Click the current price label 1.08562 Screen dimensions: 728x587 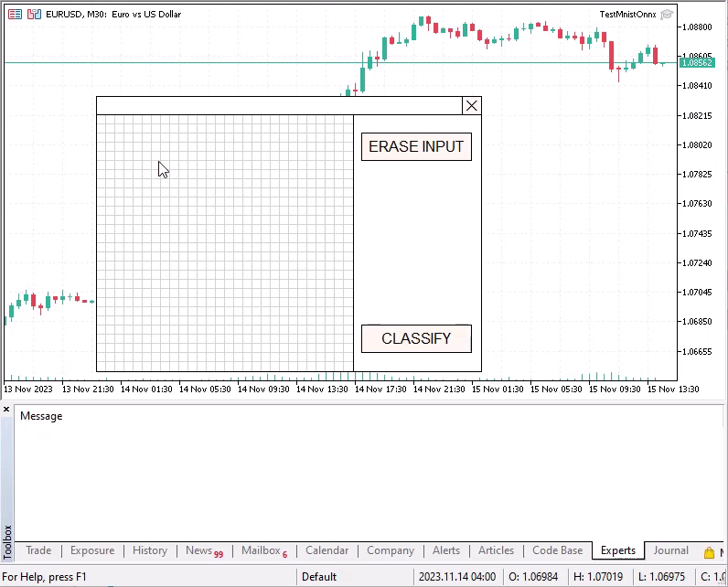697,62
